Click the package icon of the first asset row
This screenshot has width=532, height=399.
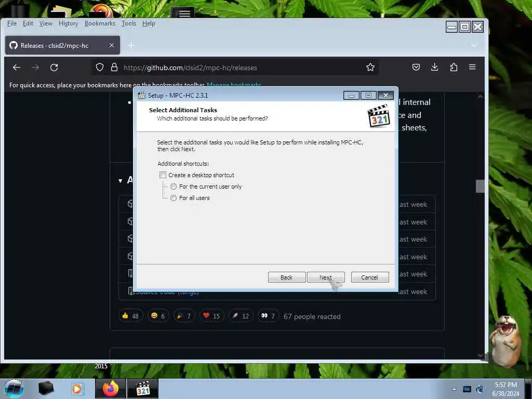(130, 204)
